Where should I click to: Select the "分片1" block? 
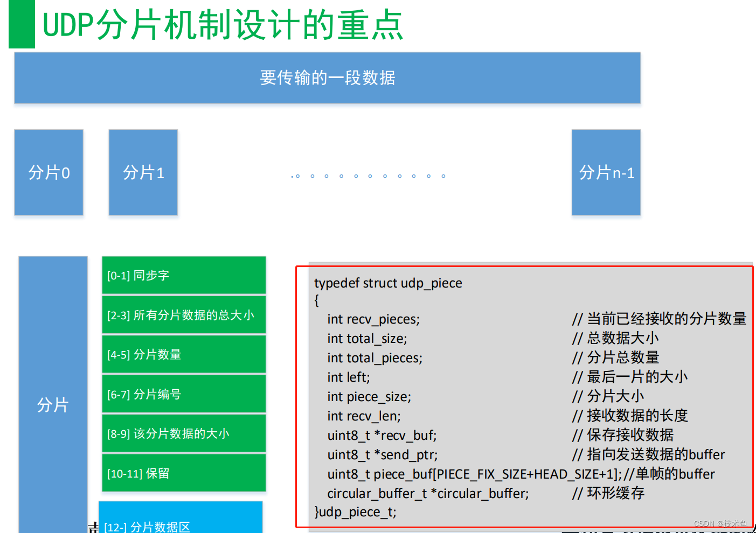(143, 172)
